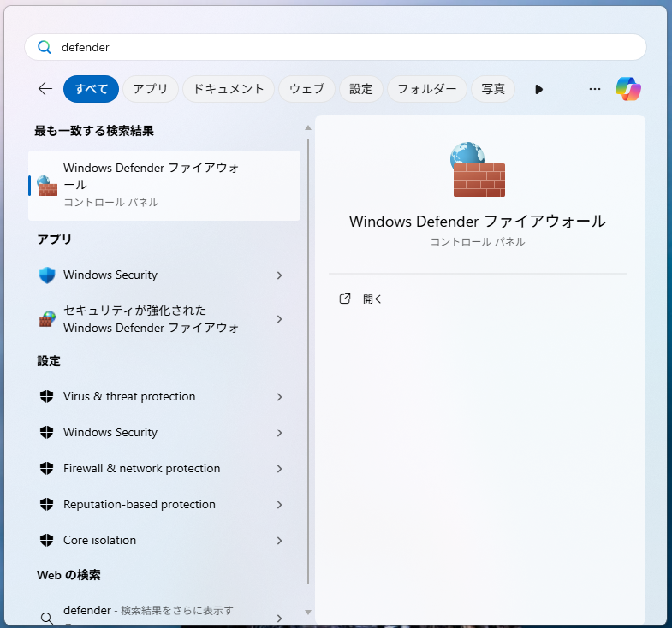Expand Core isolation chevron
The width and height of the screenshot is (672, 628).
[x=279, y=541]
